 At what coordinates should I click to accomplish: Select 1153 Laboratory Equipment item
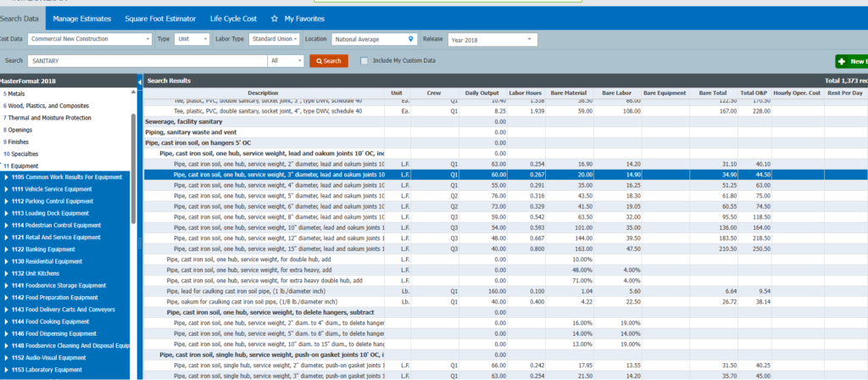coord(47,370)
